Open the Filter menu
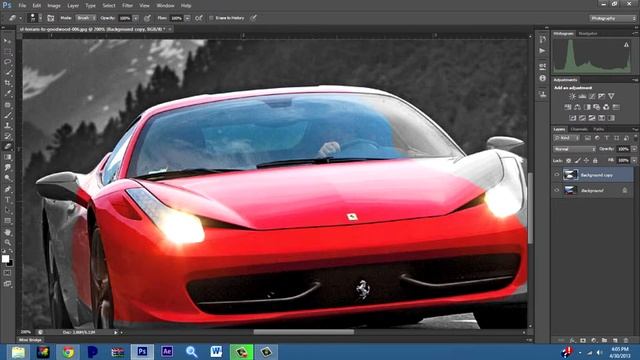The image size is (640, 360). tap(127, 6)
